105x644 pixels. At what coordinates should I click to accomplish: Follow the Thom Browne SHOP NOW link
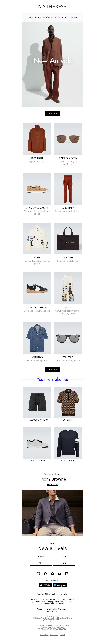[52, 485]
